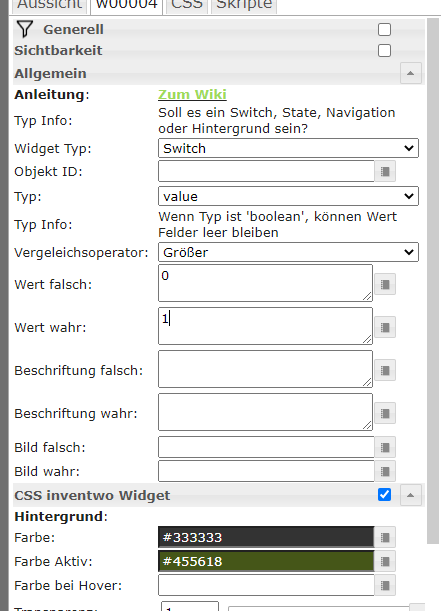Open the Zum Wiki link
The image size is (441, 611).
[192, 94]
